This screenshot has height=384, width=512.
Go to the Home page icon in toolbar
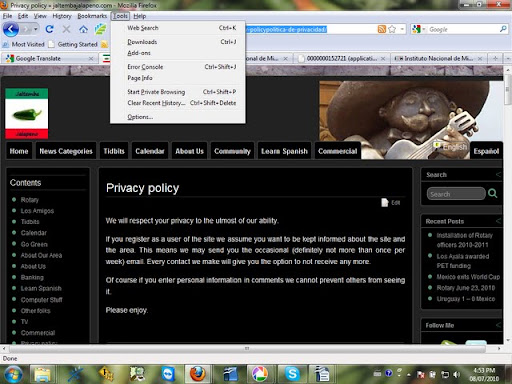coord(83,29)
